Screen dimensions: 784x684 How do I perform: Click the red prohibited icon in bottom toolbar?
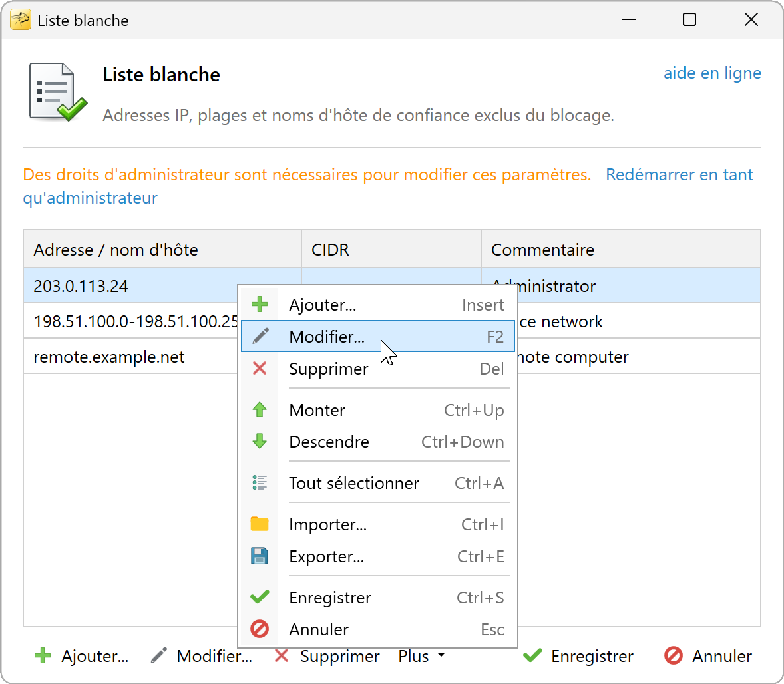673,655
